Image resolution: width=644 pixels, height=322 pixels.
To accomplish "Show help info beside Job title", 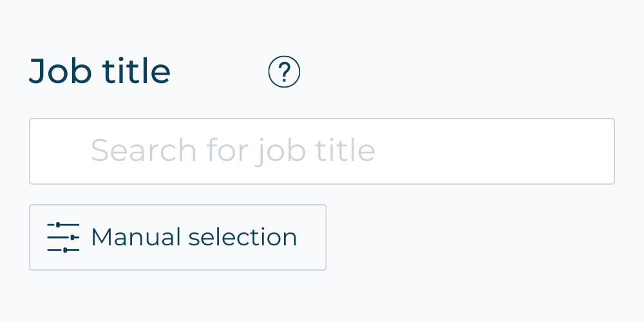I will pyautogui.click(x=284, y=72).
